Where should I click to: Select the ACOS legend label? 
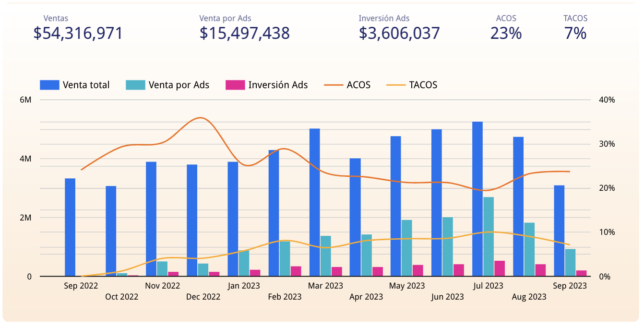[x=358, y=85]
